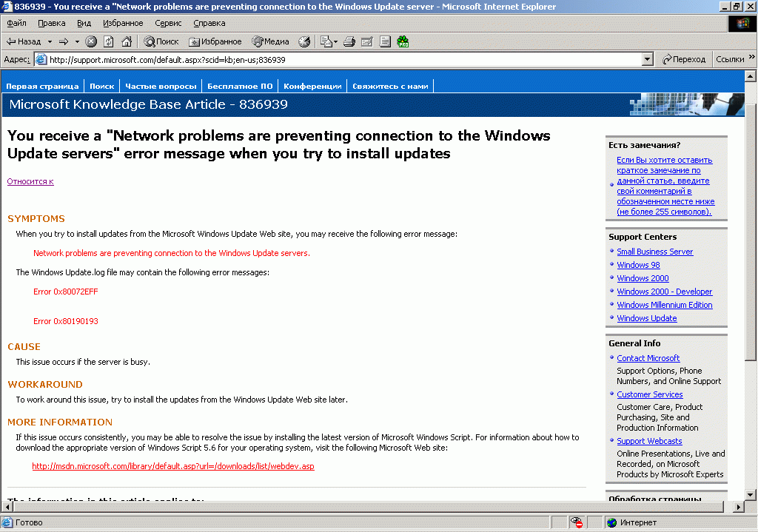This screenshot has width=758, height=532.
Task: Click the WORKAROUND heading
Action: pyautogui.click(x=45, y=384)
